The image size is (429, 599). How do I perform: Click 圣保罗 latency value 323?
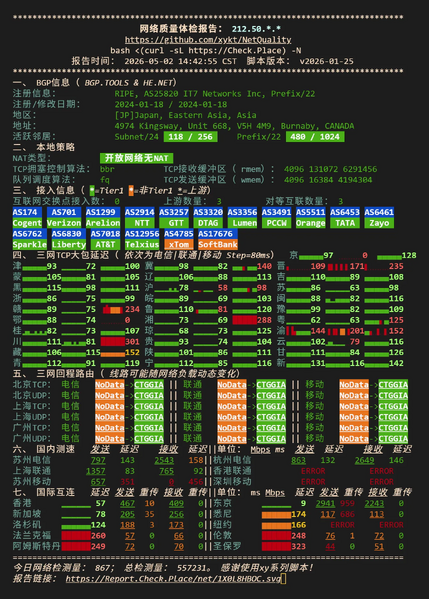coord(298,546)
